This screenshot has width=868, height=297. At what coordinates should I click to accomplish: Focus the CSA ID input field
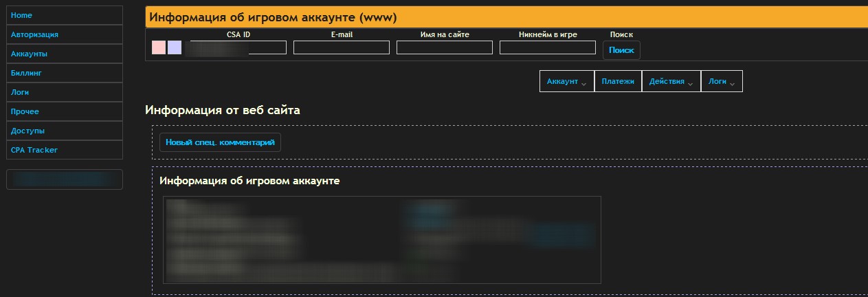coord(238,47)
